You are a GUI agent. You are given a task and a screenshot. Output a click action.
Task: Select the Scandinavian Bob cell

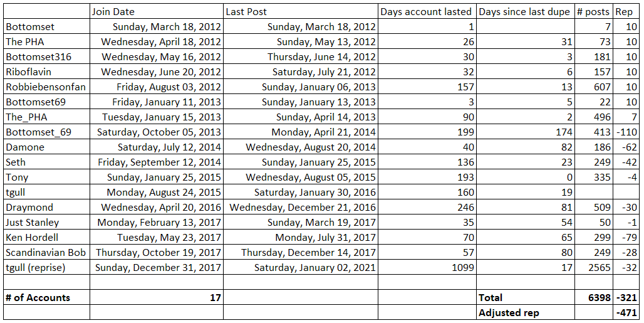click(46, 253)
